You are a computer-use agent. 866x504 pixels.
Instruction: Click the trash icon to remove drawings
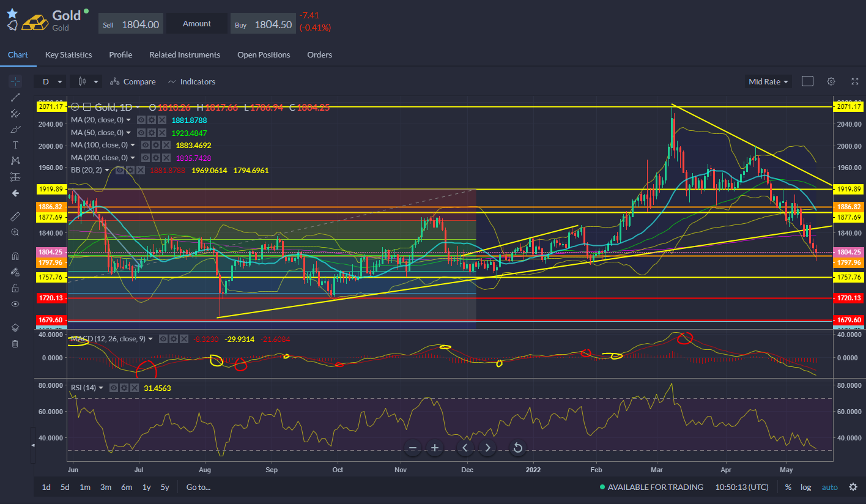15,344
